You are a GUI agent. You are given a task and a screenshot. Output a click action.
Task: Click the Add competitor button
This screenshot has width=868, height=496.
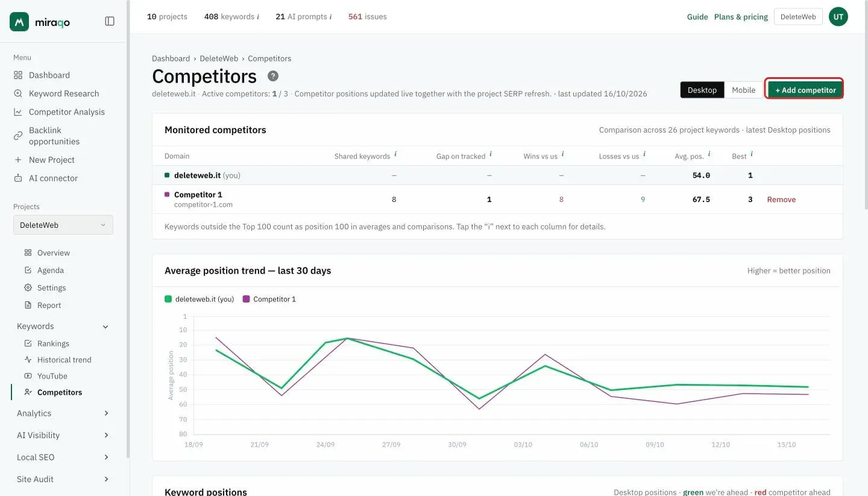coord(805,90)
